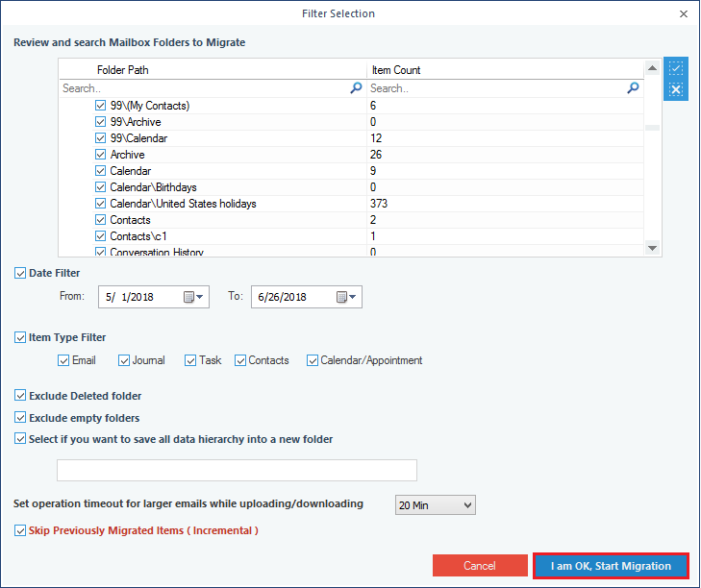
Task: Click the Contacts\c1 folder name
Action: [138, 236]
